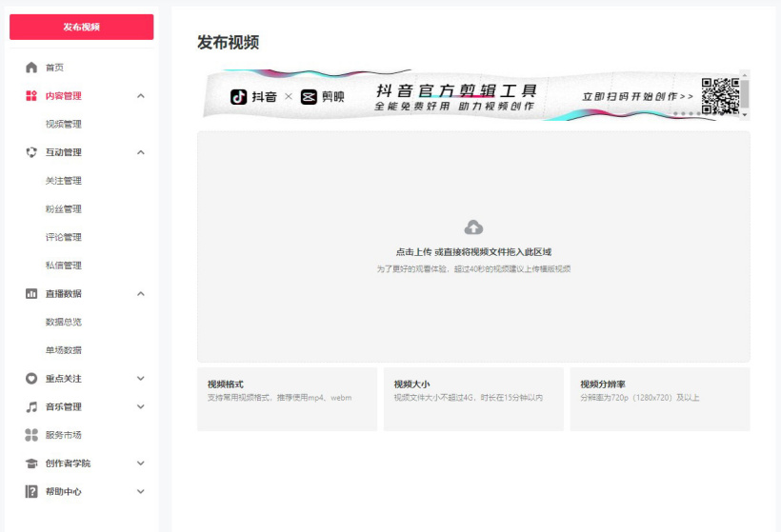Click banner scrollbar down arrow

745,115
